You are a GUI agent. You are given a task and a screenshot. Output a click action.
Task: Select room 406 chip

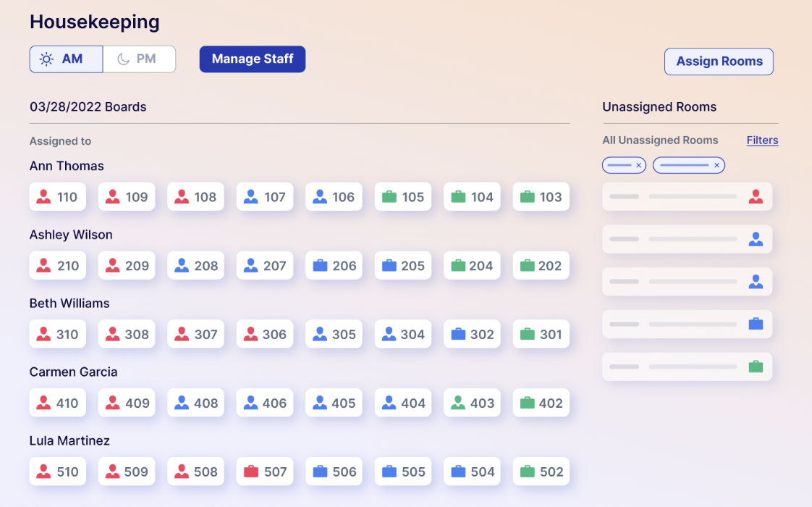[x=265, y=403]
